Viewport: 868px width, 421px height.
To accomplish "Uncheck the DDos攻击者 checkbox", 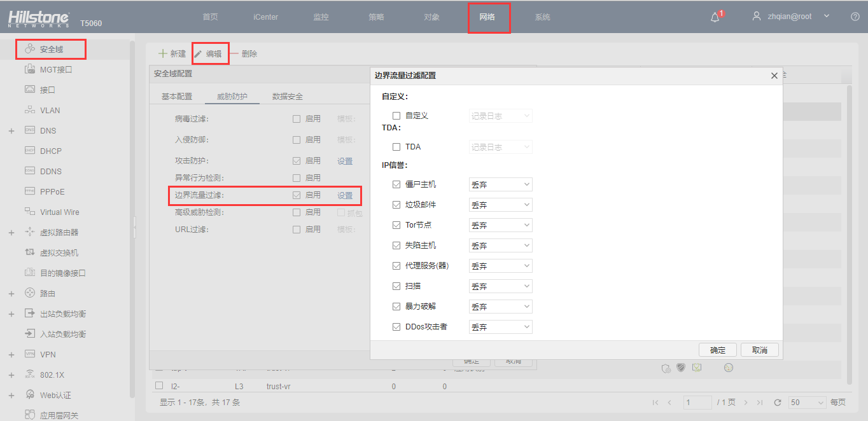I will (396, 327).
